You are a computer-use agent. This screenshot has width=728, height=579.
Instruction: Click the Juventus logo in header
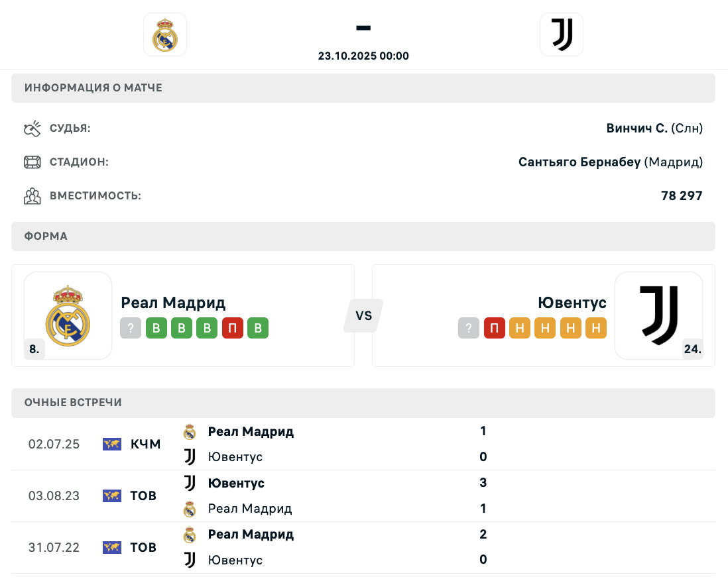point(562,34)
